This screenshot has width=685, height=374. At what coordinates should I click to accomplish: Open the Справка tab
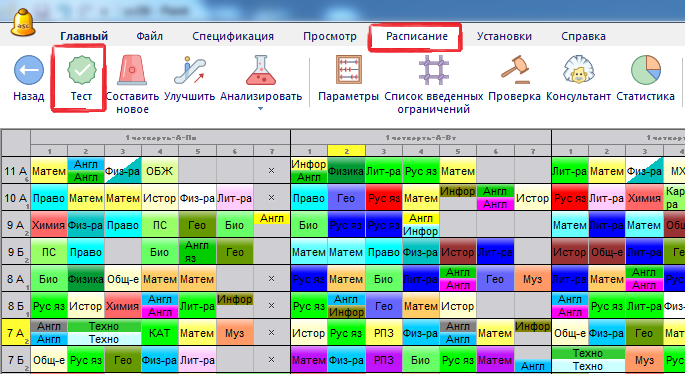tap(583, 36)
